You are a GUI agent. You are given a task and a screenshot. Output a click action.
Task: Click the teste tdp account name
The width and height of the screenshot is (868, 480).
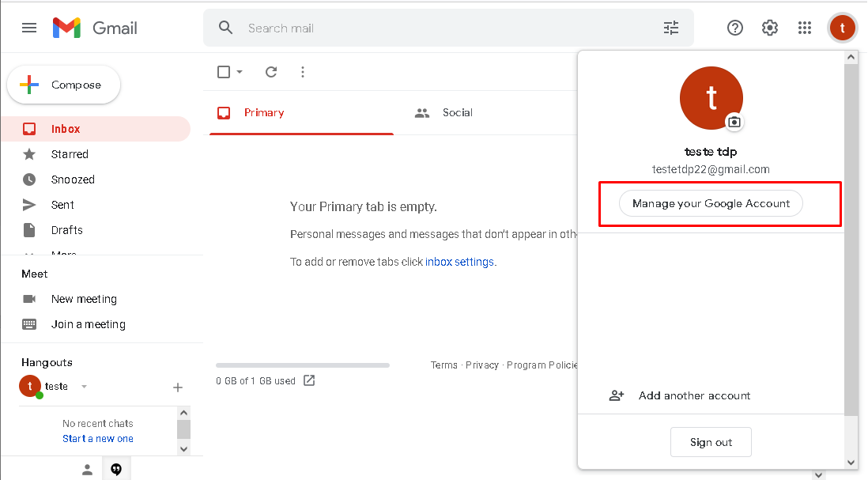click(x=711, y=152)
